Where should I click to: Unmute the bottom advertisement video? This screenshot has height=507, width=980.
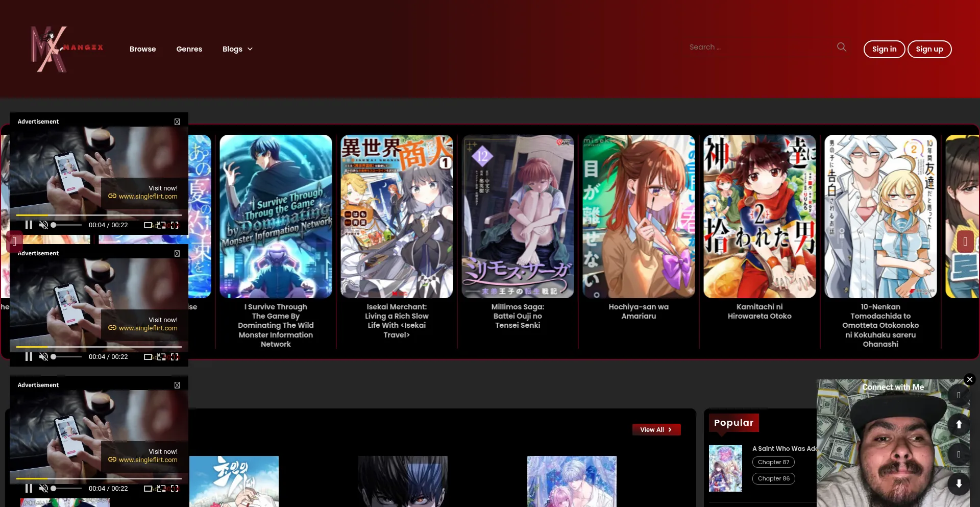click(44, 489)
